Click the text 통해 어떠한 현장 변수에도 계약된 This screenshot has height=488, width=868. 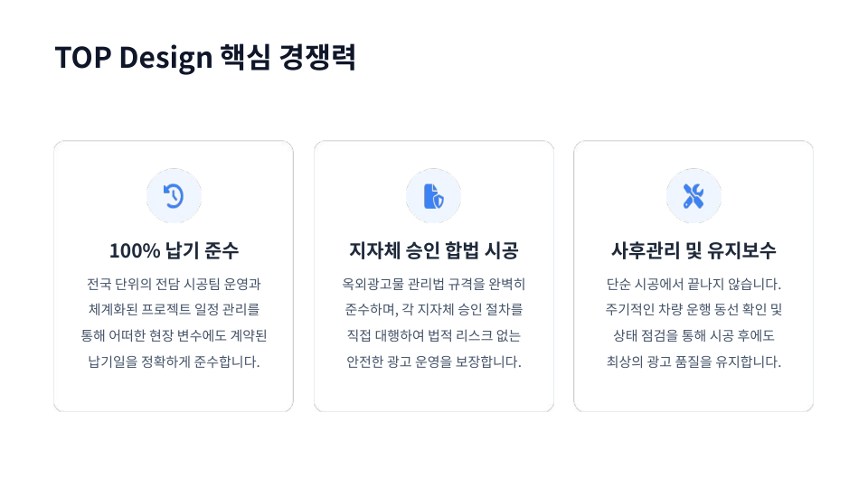pyautogui.click(x=174, y=336)
